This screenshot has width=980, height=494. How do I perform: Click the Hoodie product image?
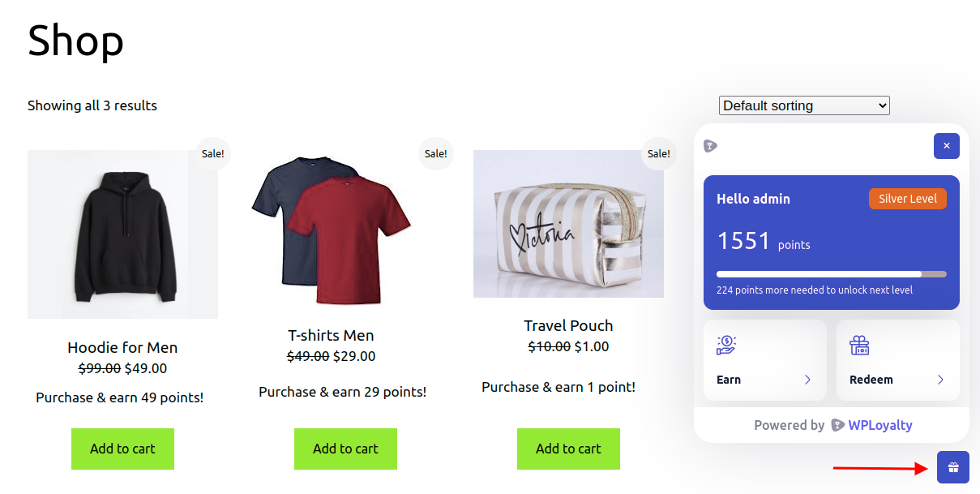[x=122, y=234]
